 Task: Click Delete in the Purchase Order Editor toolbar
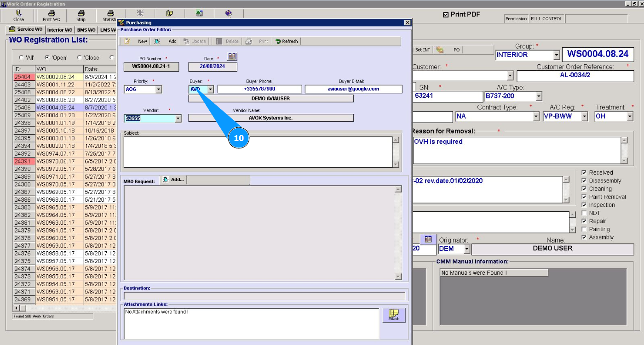click(228, 41)
